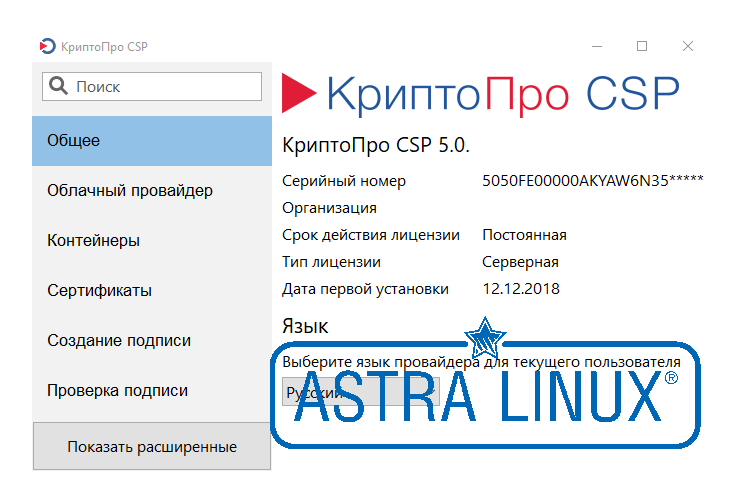Close the КриптоПро CSP window
This screenshot has width=741, height=503.
pos(688,46)
